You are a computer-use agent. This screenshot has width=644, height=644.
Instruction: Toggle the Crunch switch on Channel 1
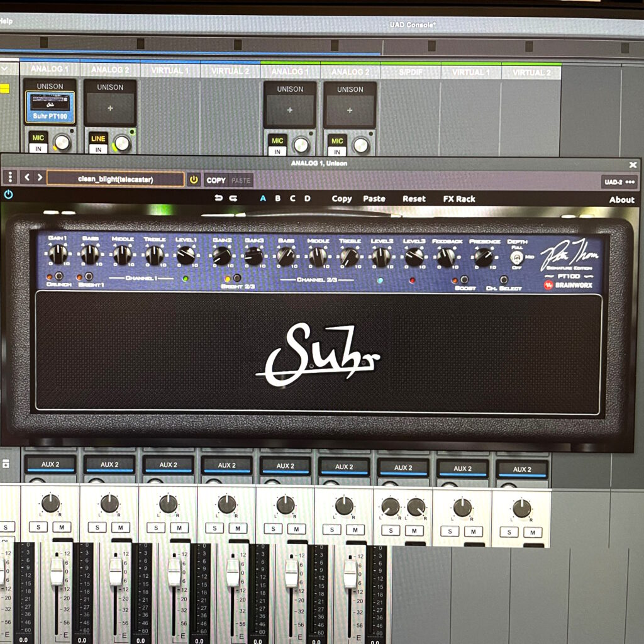[58, 276]
